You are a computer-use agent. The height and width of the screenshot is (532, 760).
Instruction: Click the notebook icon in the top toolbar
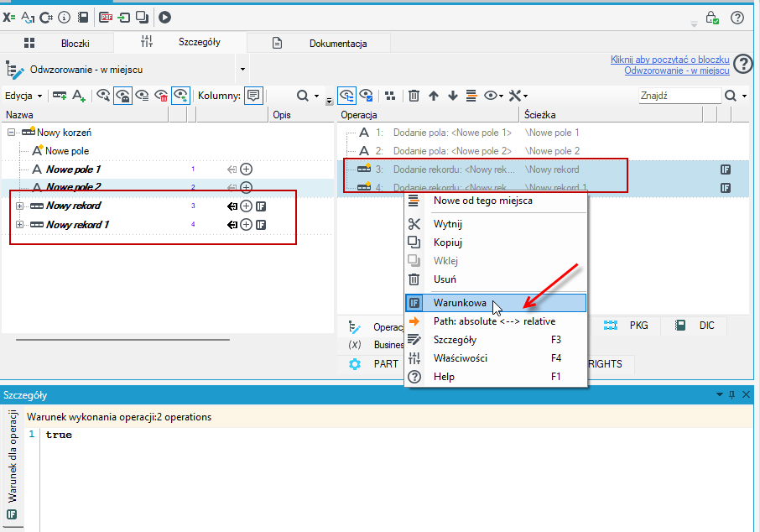pyautogui.click(x=83, y=18)
